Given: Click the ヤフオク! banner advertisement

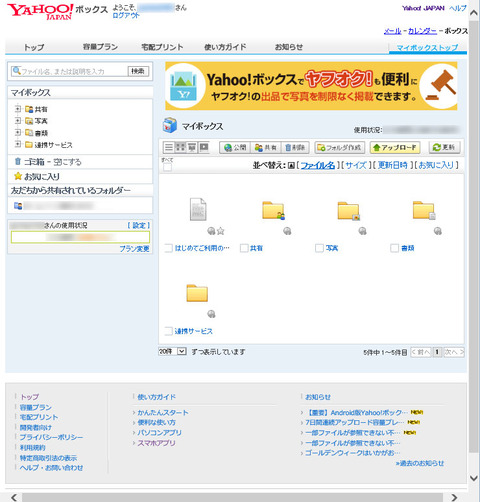Looking at the screenshot, I should pyautogui.click(x=311, y=86).
